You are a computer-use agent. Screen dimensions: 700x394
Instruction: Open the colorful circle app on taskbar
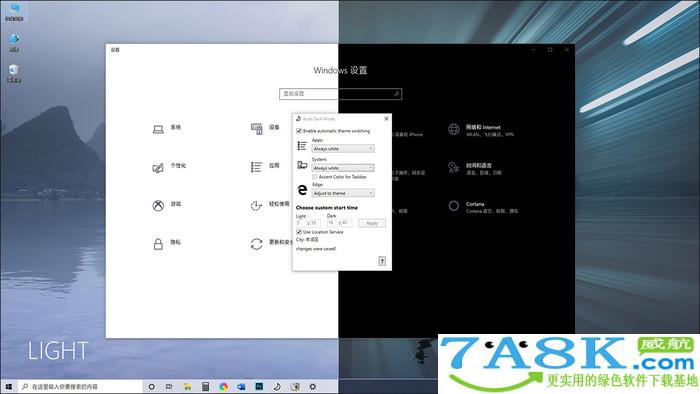pos(223,386)
